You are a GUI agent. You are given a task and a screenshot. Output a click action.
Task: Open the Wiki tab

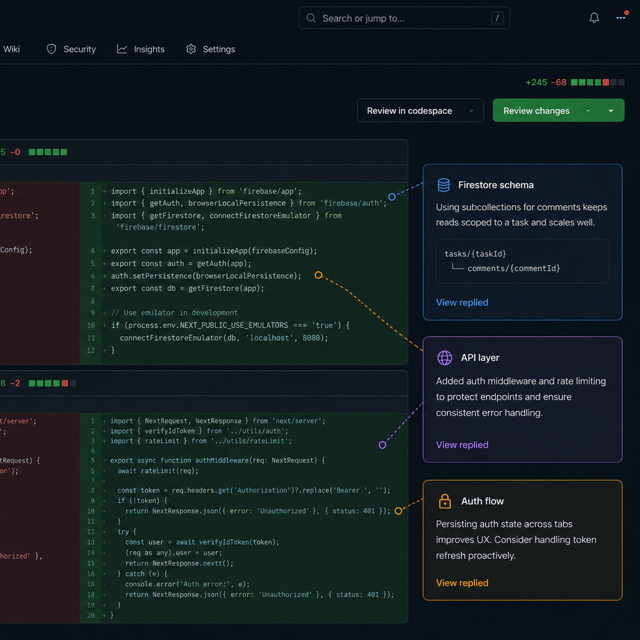click(11, 49)
